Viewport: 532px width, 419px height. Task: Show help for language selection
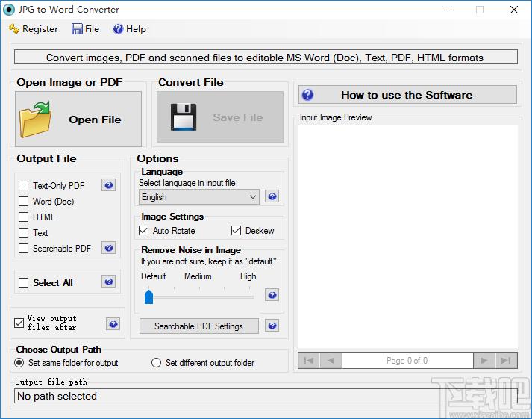272,196
